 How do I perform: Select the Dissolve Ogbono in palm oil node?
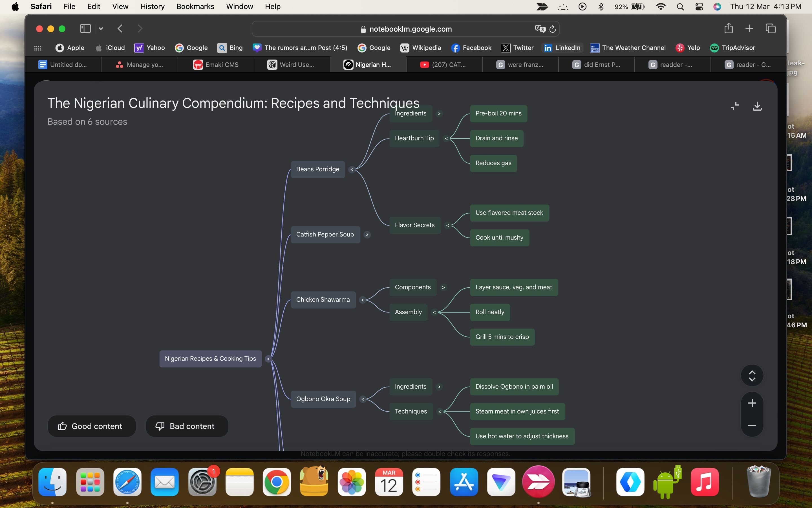[x=514, y=387]
